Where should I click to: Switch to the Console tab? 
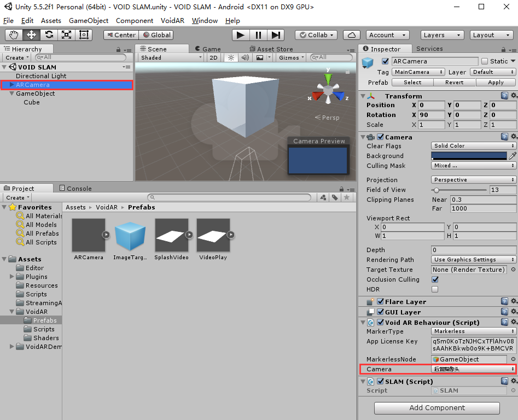tap(75, 188)
